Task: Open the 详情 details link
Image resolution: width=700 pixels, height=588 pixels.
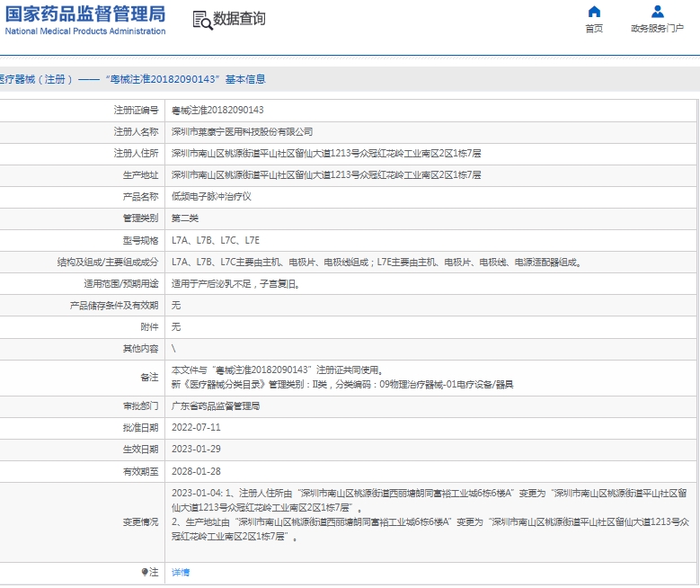Action: coord(181,573)
